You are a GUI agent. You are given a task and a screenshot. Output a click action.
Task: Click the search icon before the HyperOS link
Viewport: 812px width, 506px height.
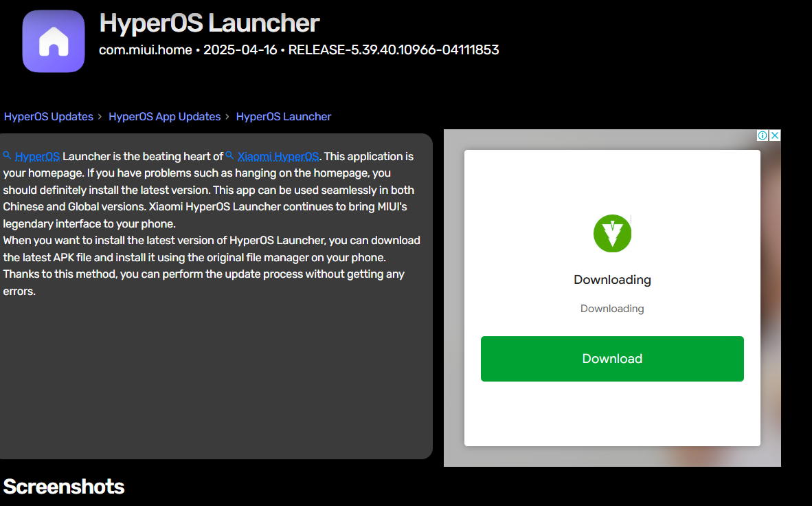pyautogui.click(x=8, y=155)
